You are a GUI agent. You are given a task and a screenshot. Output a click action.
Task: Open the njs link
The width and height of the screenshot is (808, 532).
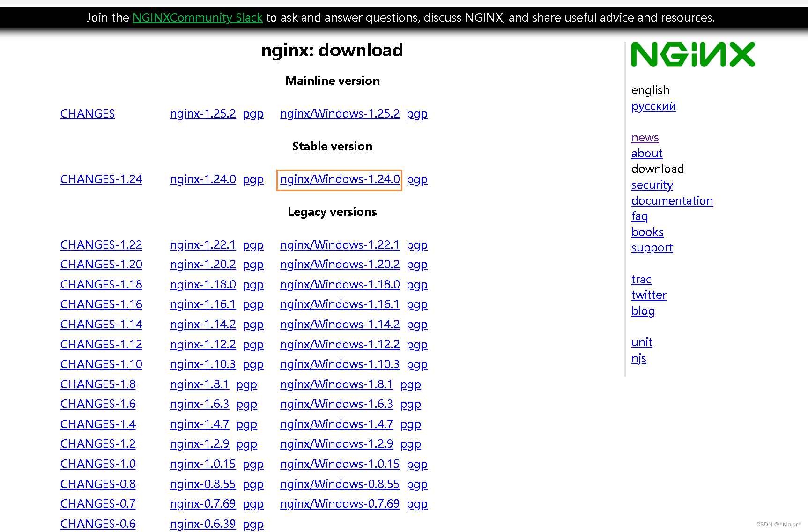click(x=639, y=359)
